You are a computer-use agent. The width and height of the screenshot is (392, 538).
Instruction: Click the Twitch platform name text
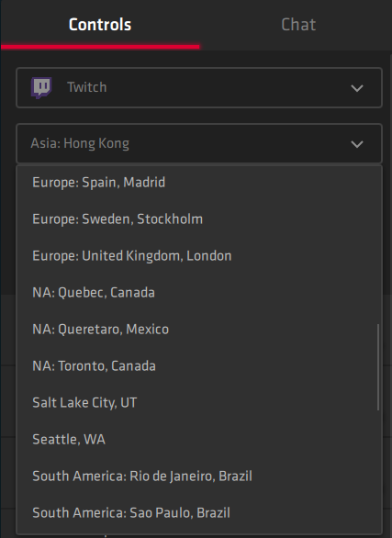pyautogui.click(x=87, y=87)
